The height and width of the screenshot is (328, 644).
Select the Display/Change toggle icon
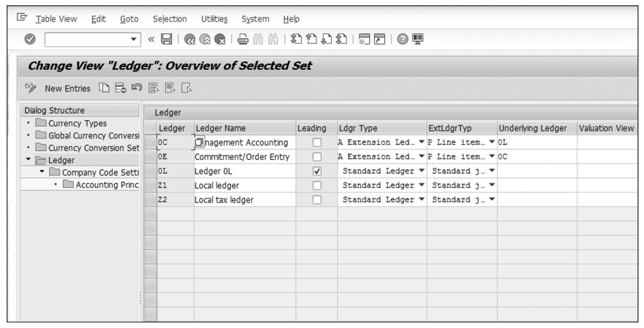[x=31, y=88]
